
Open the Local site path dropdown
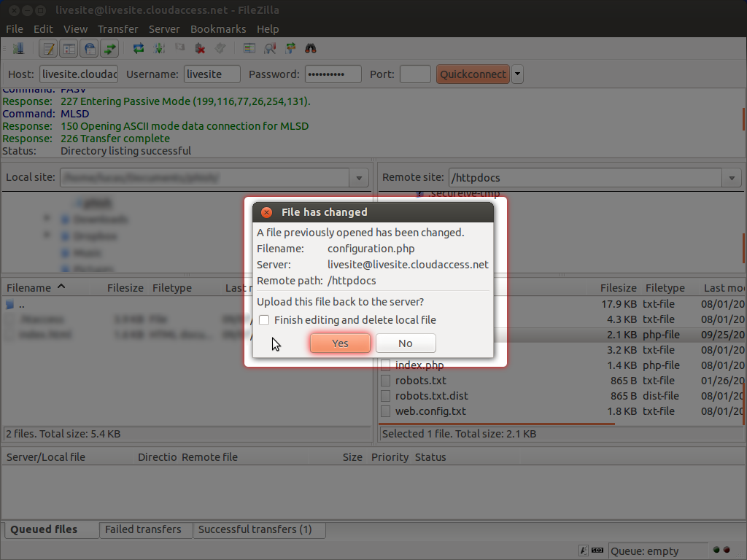(x=359, y=178)
